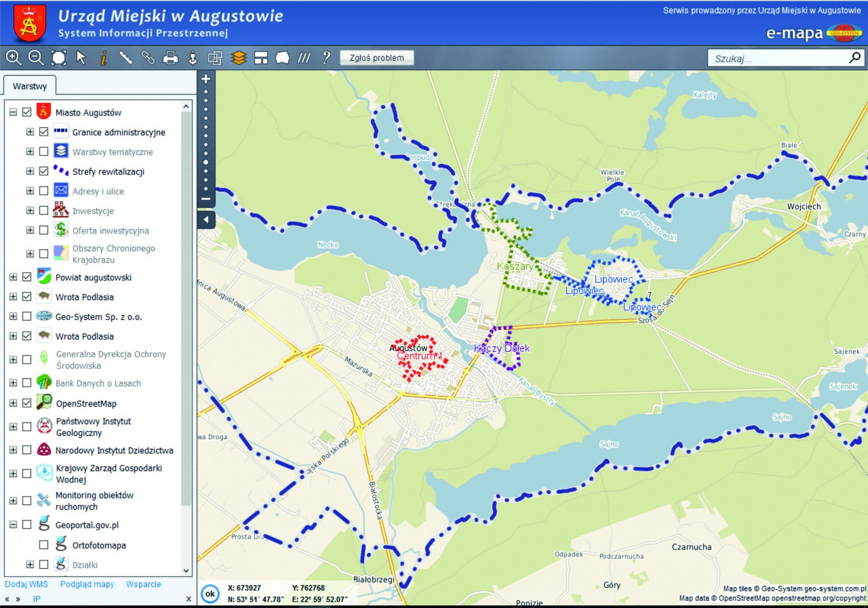Click the chain link icon

click(148, 57)
